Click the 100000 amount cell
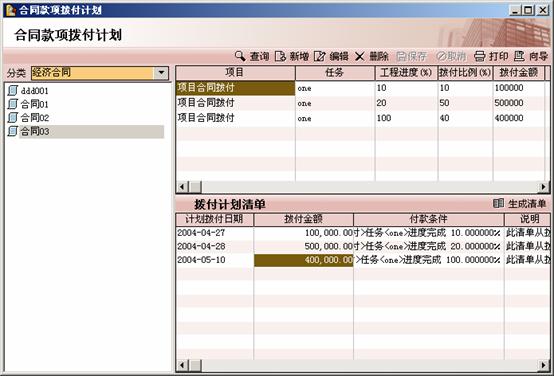Image resolution: width=554 pixels, height=376 pixels. pyautogui.click(x=519, y=88)
